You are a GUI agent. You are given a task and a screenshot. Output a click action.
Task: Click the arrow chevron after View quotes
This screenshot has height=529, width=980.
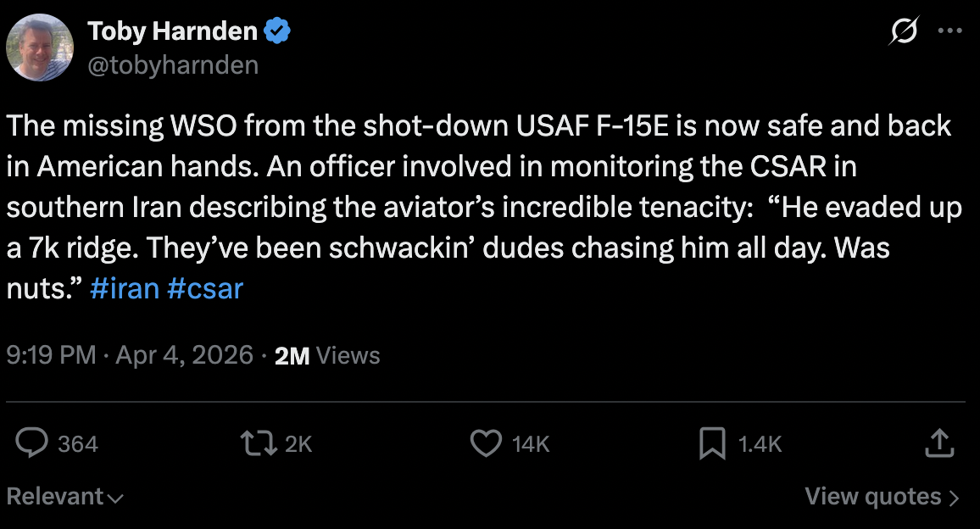click(x=954, y=498)
